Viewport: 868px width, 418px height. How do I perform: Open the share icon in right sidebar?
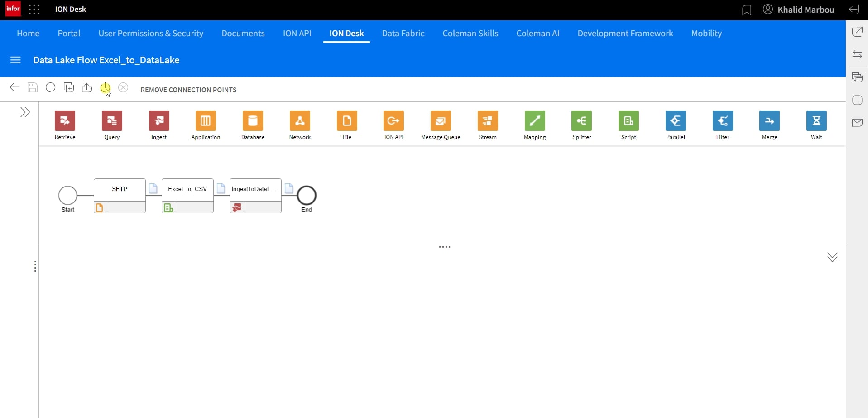(857, 32)
